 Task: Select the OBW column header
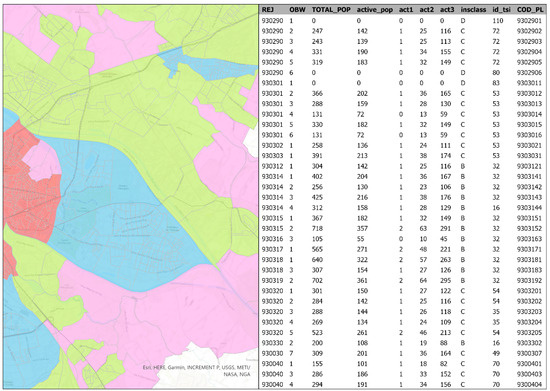click(297, 10)
